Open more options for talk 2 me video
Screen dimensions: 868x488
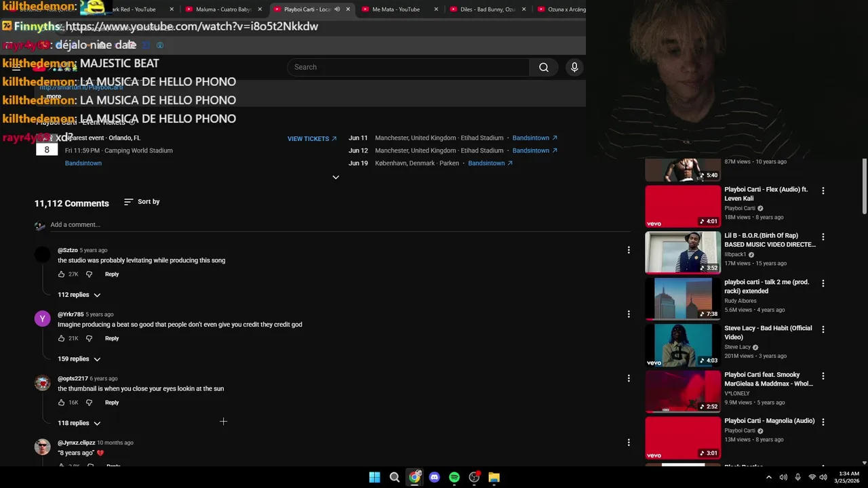click(823, 283)
